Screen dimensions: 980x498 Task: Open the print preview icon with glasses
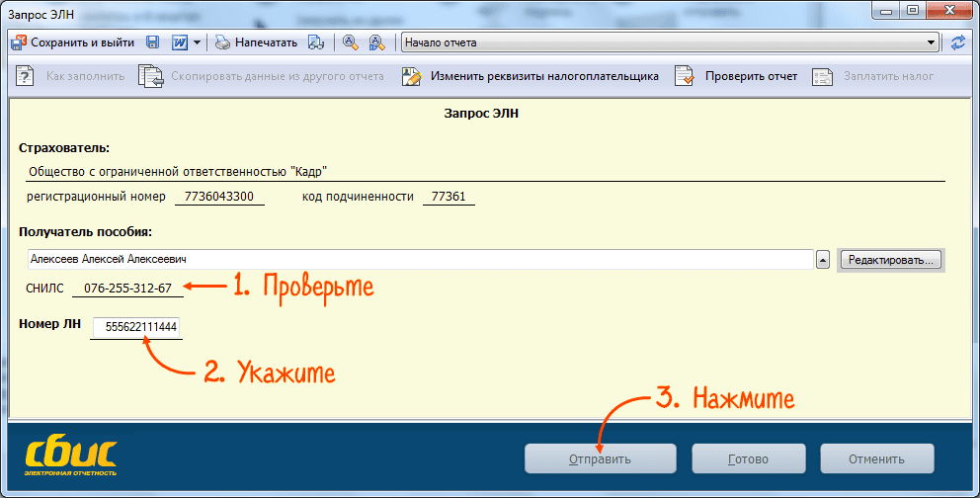[x=316, y=42]
